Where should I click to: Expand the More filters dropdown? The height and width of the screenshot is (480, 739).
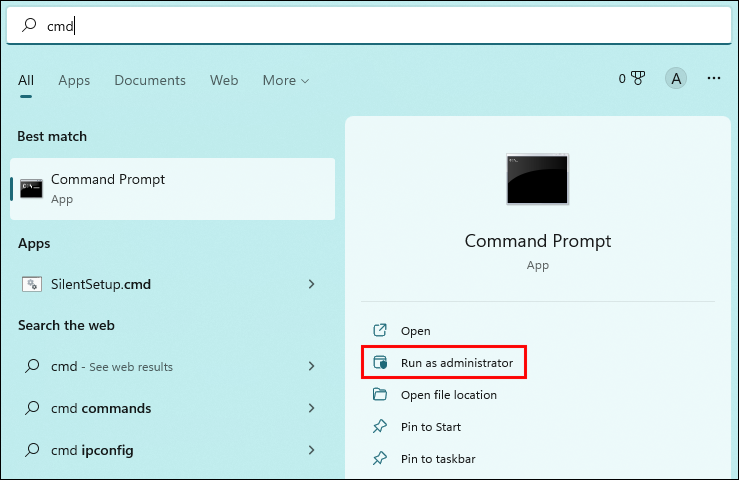(x=285, y=80)
